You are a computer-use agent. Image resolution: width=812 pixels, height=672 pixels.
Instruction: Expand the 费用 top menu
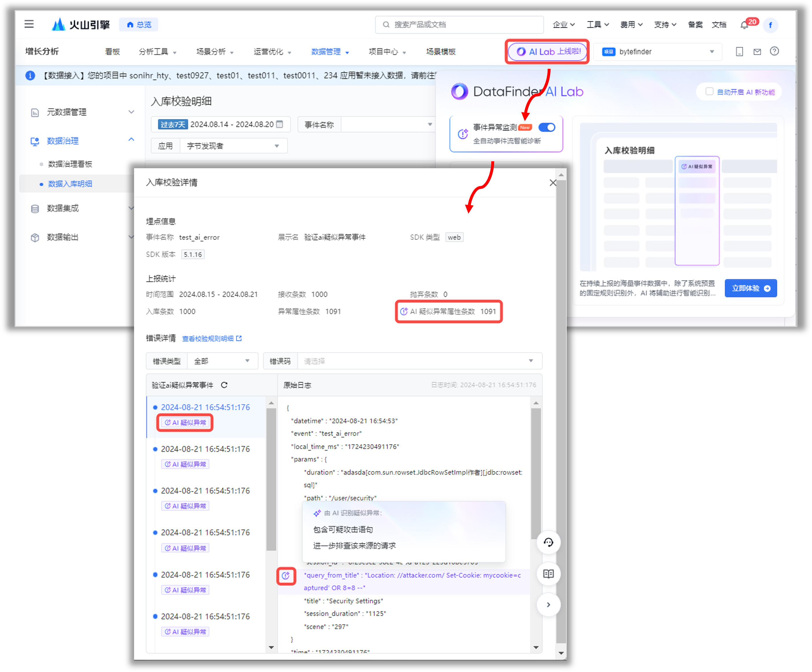click(x=631, y=25)
